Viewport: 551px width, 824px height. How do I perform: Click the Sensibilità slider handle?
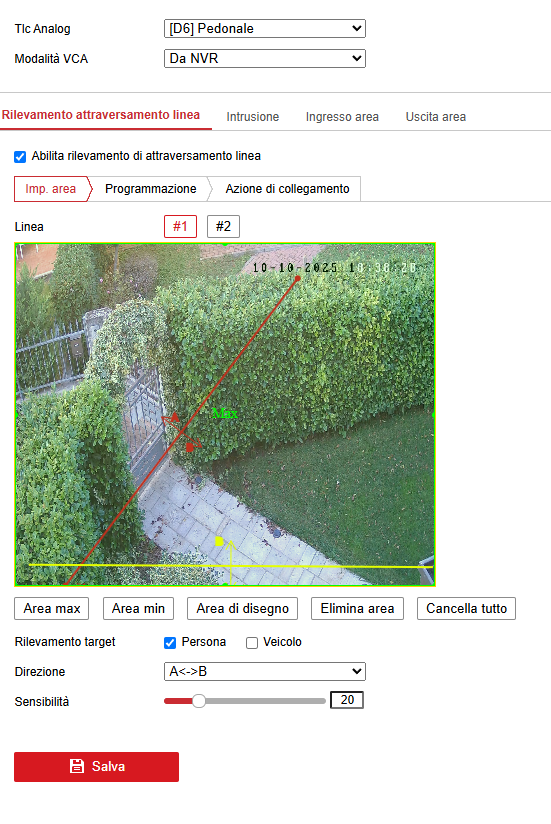[199, 701]
